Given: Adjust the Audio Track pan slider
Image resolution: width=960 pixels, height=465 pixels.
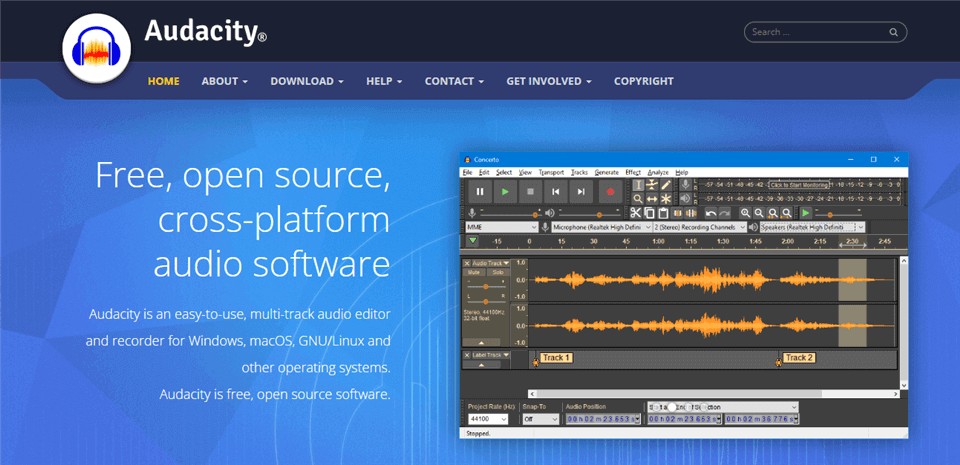Looking at the screenshot, I should [486, 301].
